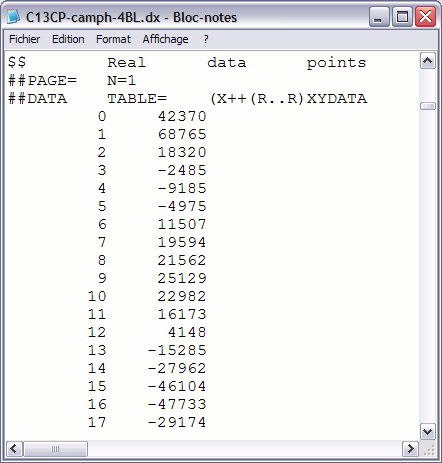Open the ? help menu
442x463 pixels.
click(x=206, y=39)
